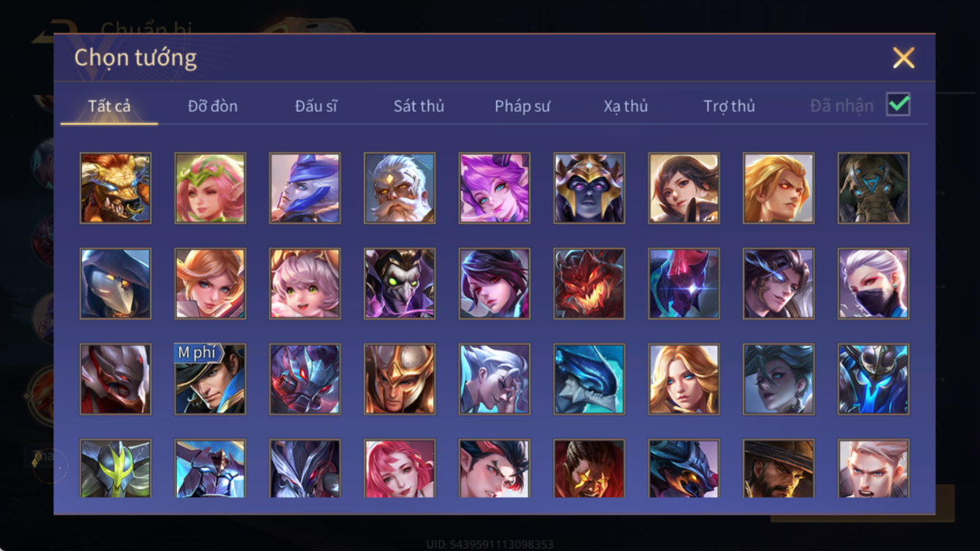
Task: Choose the cowboy hat bearded hero
Action: [779, 468]
